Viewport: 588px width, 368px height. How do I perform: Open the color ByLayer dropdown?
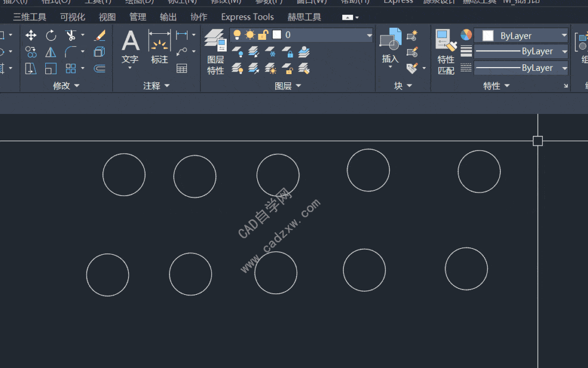coord(564,35)
